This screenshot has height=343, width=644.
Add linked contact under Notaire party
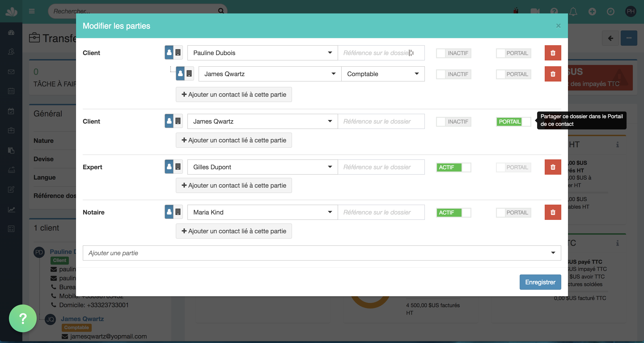pyautogui.click(x=234, y=231)
